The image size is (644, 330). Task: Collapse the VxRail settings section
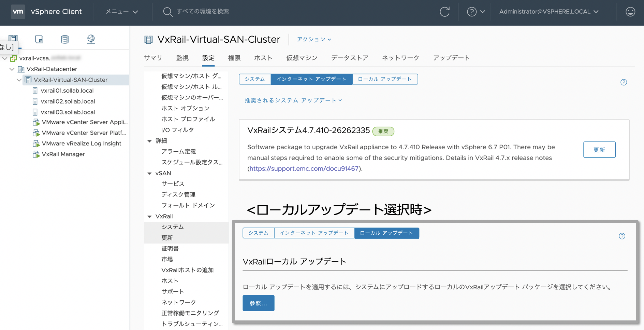(x=149, y=216)
